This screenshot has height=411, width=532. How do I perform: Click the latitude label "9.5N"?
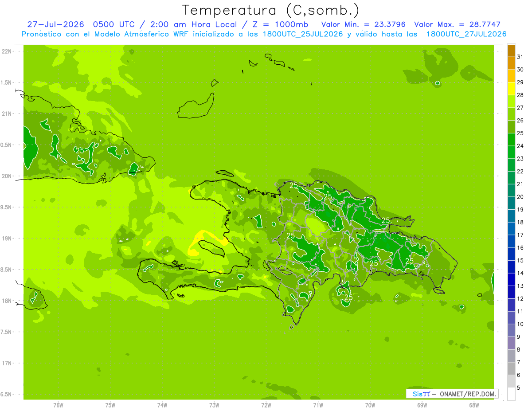(6, 207)
